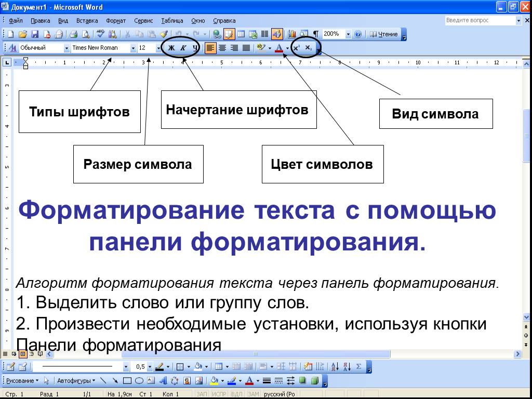Expand the 200% zoom dropdown
532x399 pixels.
coord(348,34)
